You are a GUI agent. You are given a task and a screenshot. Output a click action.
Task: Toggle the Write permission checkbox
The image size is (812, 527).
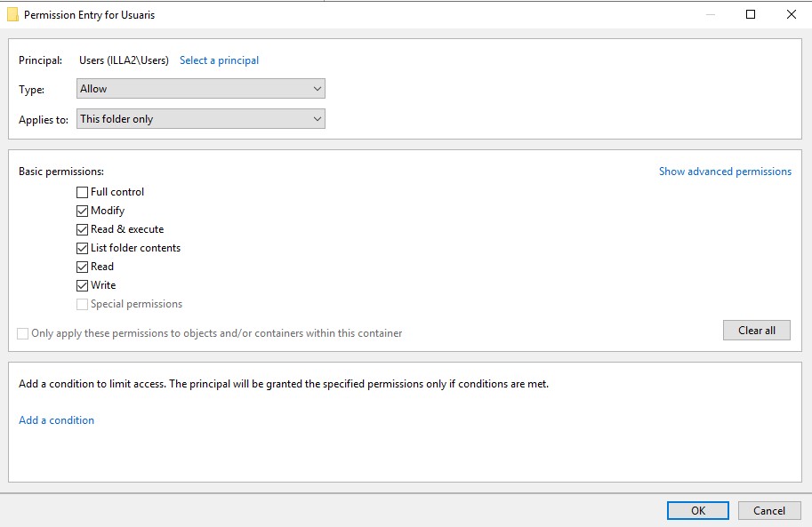83,285
